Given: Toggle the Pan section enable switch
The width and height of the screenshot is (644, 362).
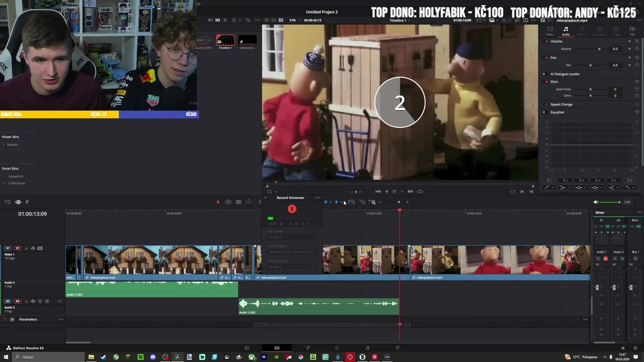Looking at the screenshot, I should pos(545,58).
